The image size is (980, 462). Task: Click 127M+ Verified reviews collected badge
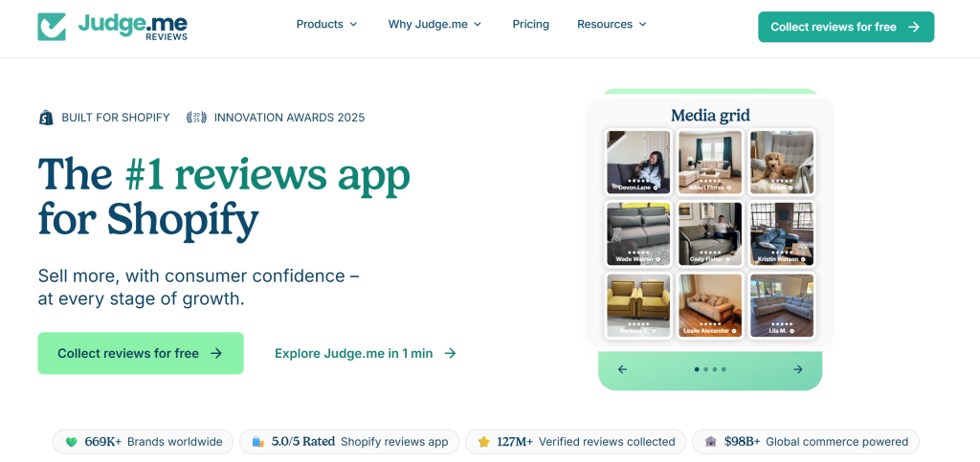[575, 442]
